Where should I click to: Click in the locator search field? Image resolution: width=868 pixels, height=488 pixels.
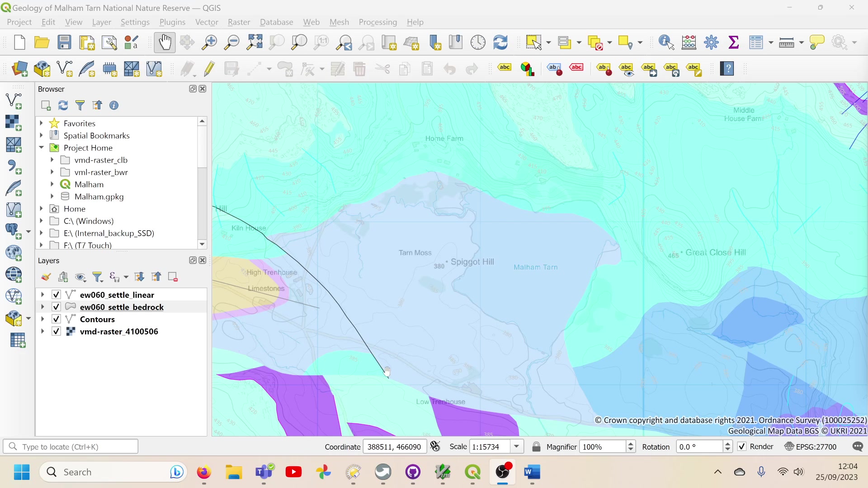[x=71, y=446]
